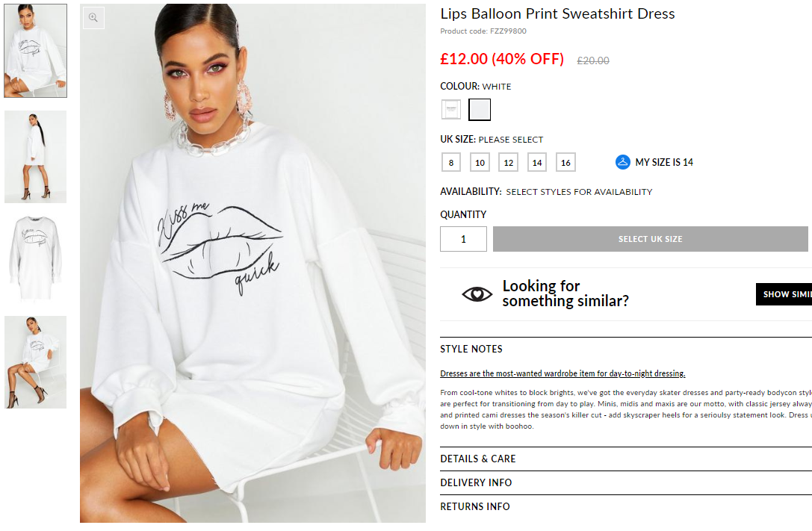View the flat dress product thumbnail
This screenshot has height=531, width=812.
click(35, 258)
